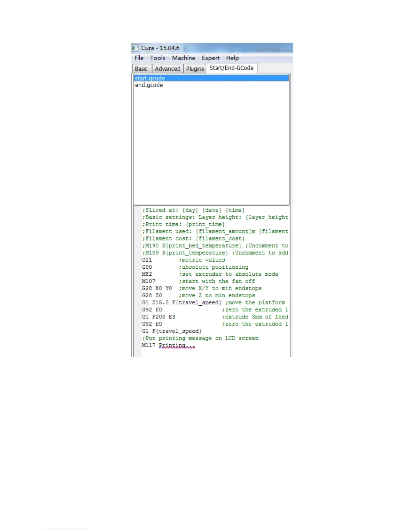
Task: Click the standalone 'G1 F{travel_speed}' line
Action: 172,331
